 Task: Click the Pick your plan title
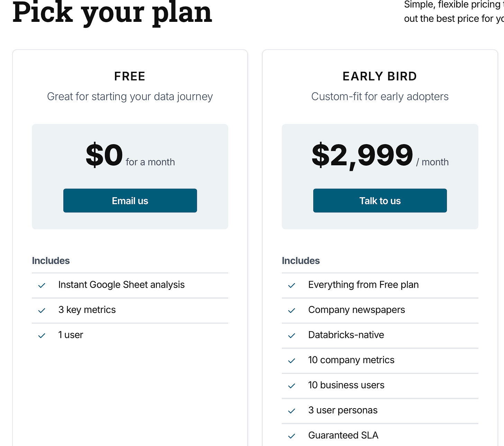tap(112, 12)
